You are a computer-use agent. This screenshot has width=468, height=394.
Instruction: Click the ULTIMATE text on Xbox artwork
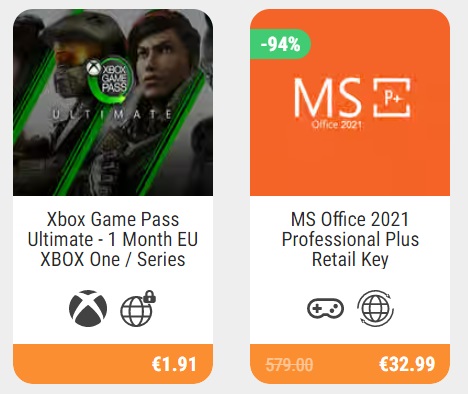click(x=112, y=115)
